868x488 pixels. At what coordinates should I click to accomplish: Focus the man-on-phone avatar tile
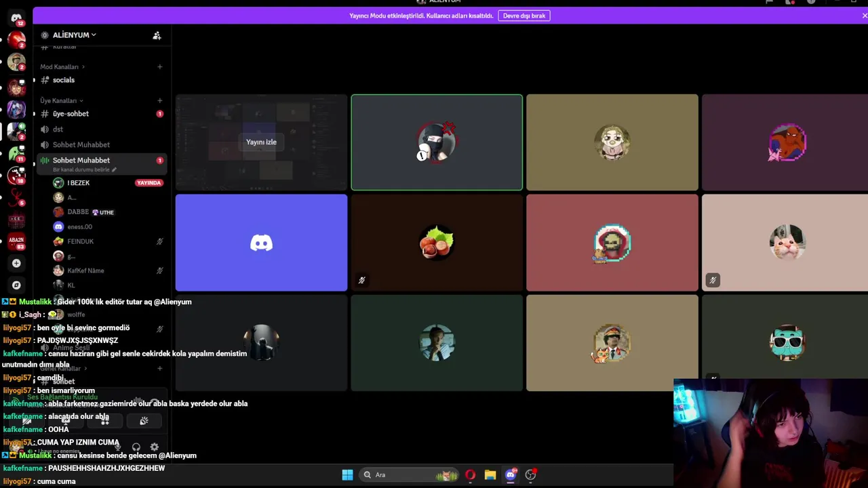437,343
